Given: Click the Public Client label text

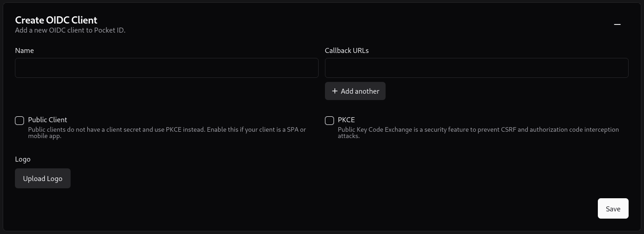Looking at the screenshot, I should (x=48, y=120).
